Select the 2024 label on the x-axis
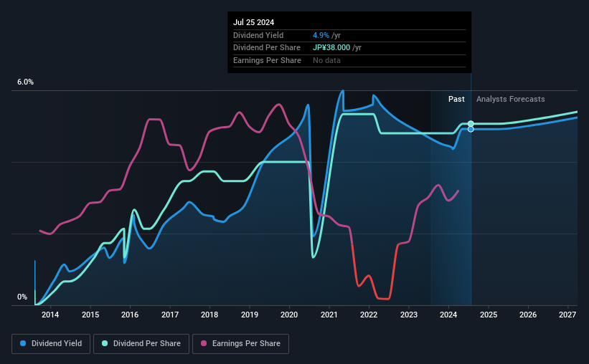 [x=448, y=315]
